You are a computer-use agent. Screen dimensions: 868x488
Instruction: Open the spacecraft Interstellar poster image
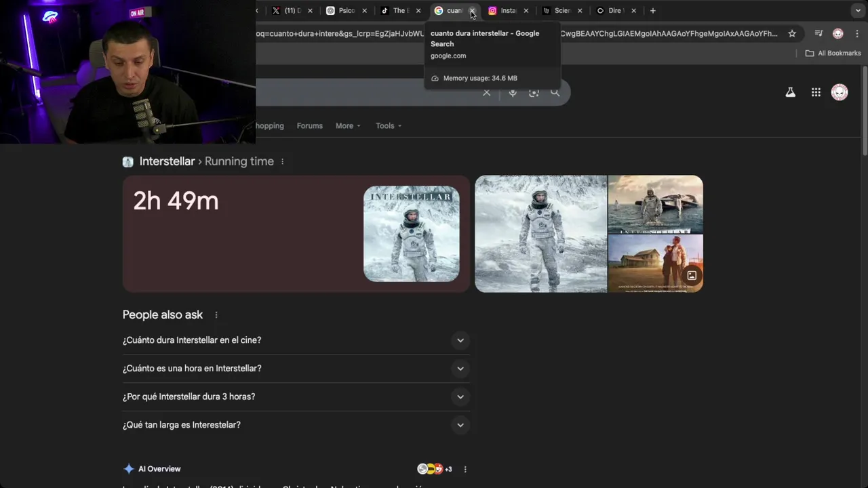click(x=656, y=204)
